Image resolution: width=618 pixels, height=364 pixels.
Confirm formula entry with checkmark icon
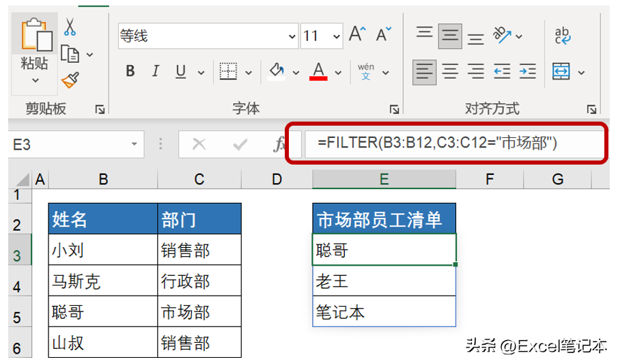click(x=240, y=145)
